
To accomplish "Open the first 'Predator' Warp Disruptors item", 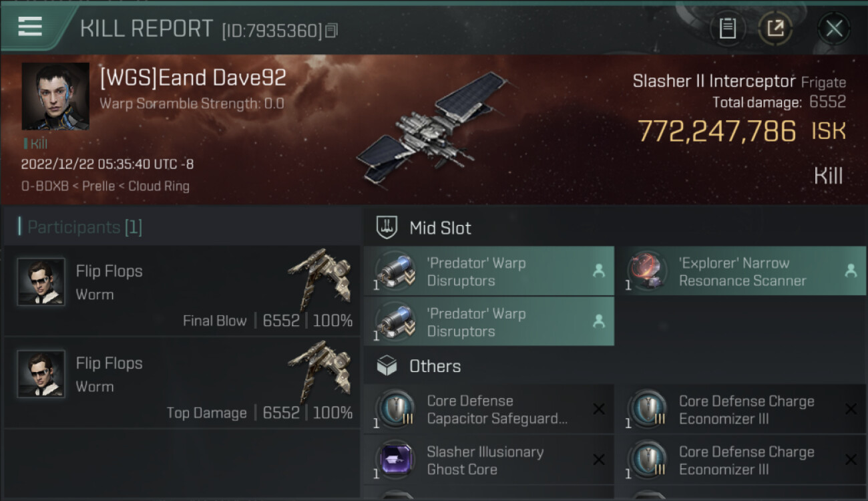I will pyautogui.click(x=489, y=271).
